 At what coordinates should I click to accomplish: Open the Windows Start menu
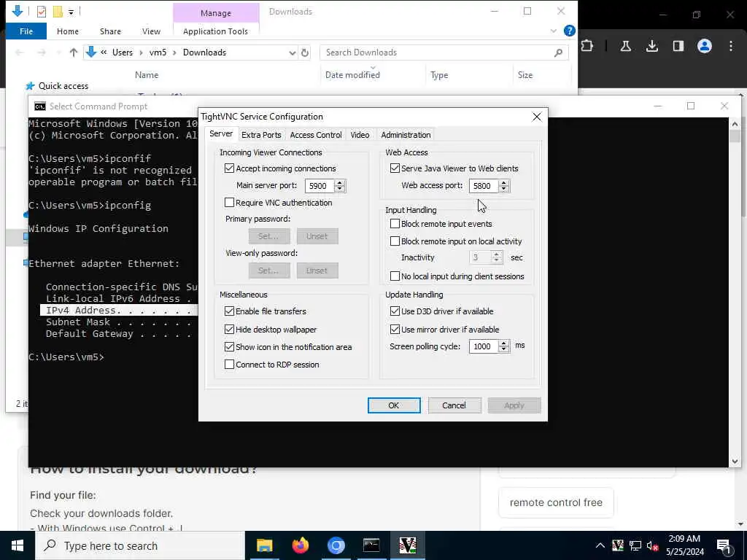[x=18, y=545]
